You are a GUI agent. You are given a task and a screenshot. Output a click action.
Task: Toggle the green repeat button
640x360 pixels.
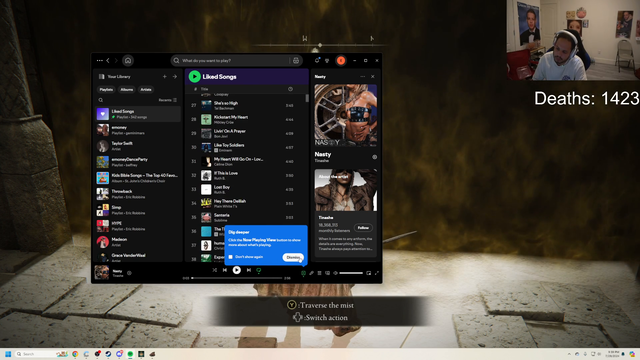[x=258, y=270]
